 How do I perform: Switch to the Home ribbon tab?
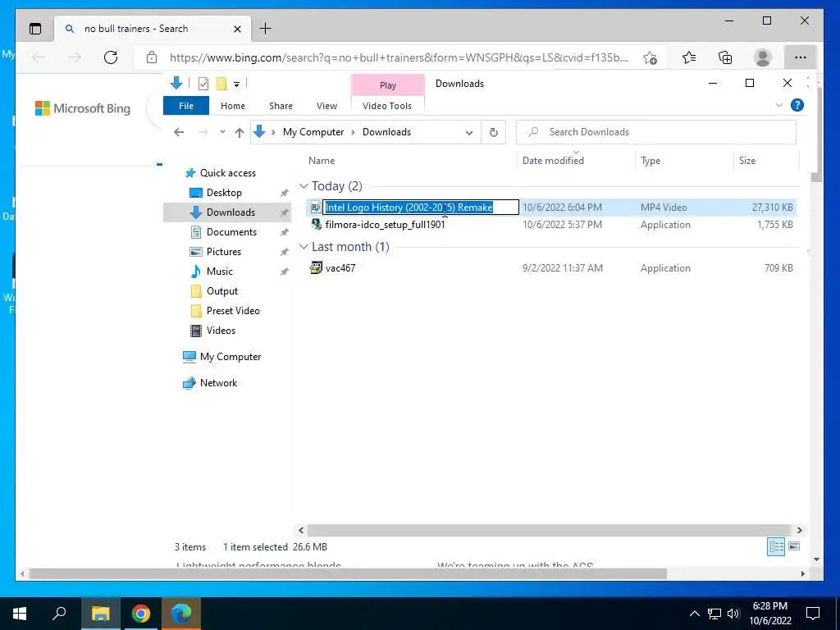[x=232, y=106]
